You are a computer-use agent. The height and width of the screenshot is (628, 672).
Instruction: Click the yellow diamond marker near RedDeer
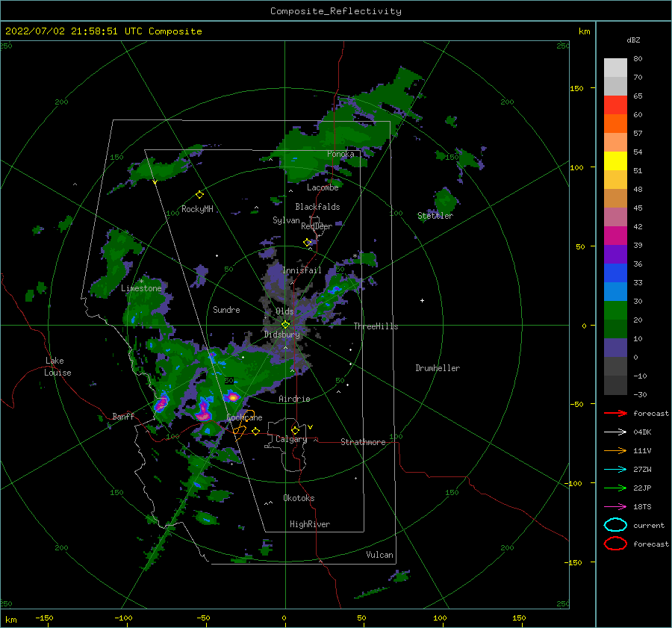(x=308, y=243)
